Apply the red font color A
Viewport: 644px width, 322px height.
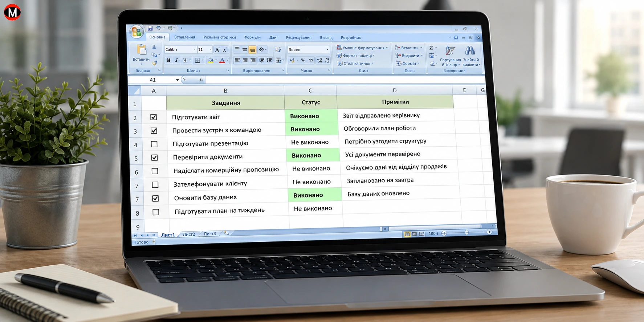click(x=222, y=60)
